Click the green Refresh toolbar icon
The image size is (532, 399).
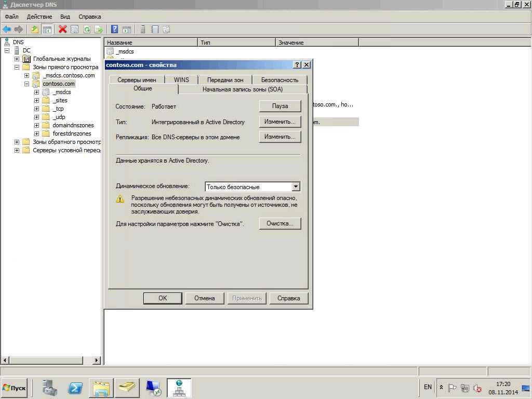pyautogui.click(x=87, y=30)
